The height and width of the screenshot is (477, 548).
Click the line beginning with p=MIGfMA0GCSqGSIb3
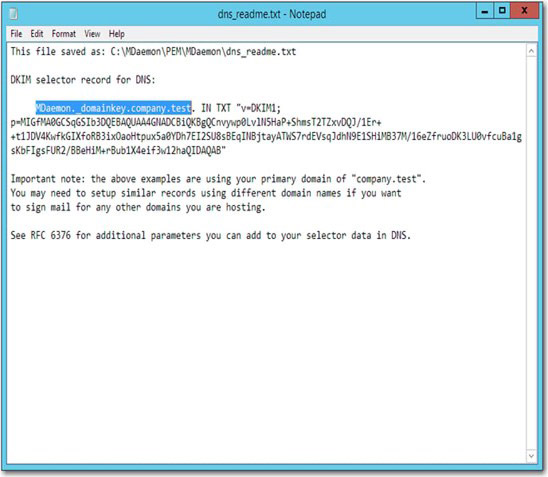point(196,122)
